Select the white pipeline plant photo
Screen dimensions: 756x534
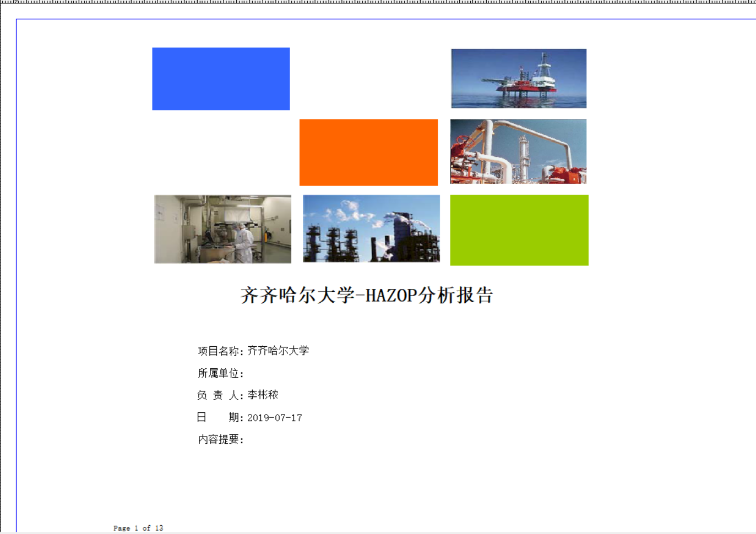point(518,151)
